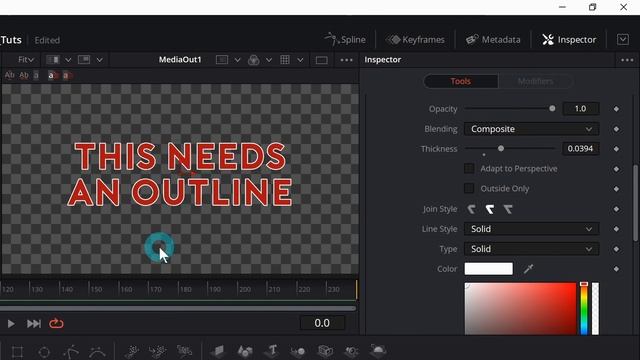Adjust the Thickness slider handle
The image size is (640, 360).
tap(501, 149)
